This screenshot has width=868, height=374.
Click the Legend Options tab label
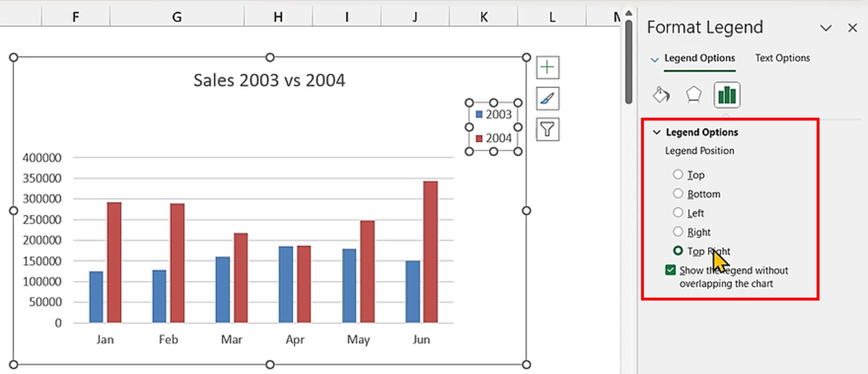(699, 58)
